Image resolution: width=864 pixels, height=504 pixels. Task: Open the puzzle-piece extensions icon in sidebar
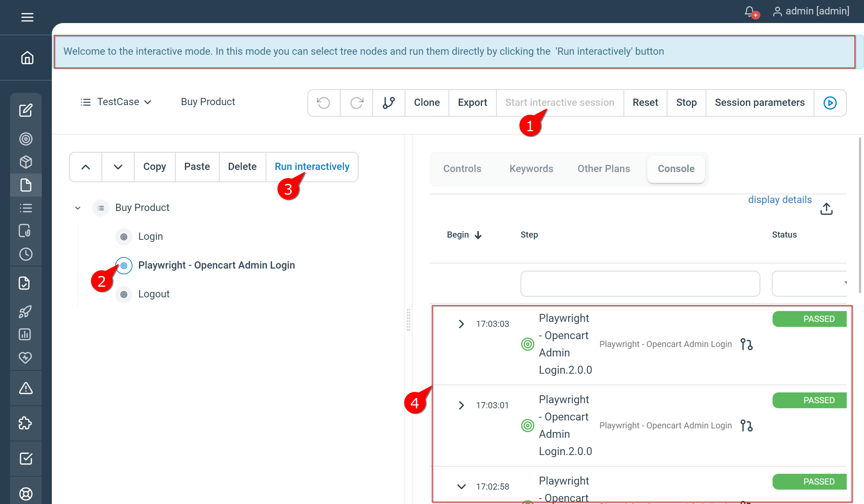[26, 423]
